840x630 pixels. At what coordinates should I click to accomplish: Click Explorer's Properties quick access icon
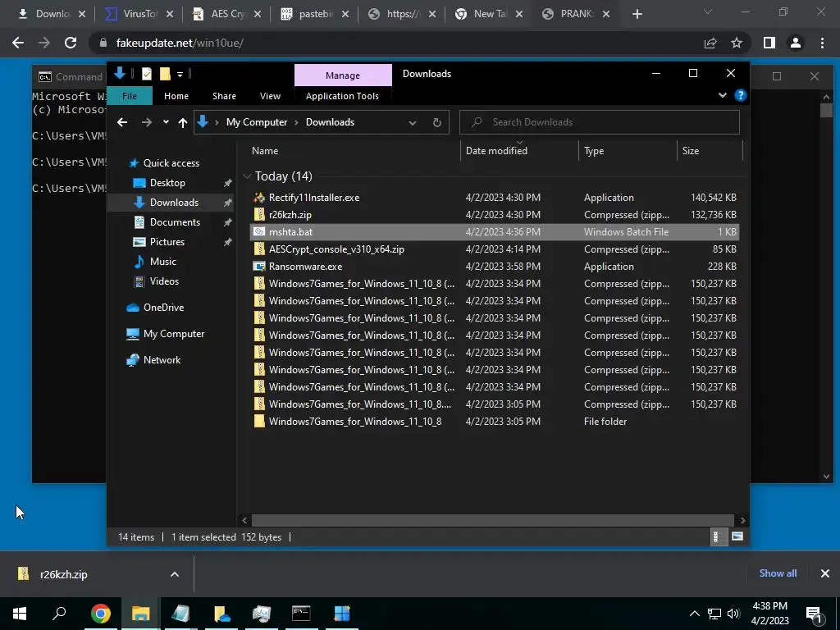146,74
